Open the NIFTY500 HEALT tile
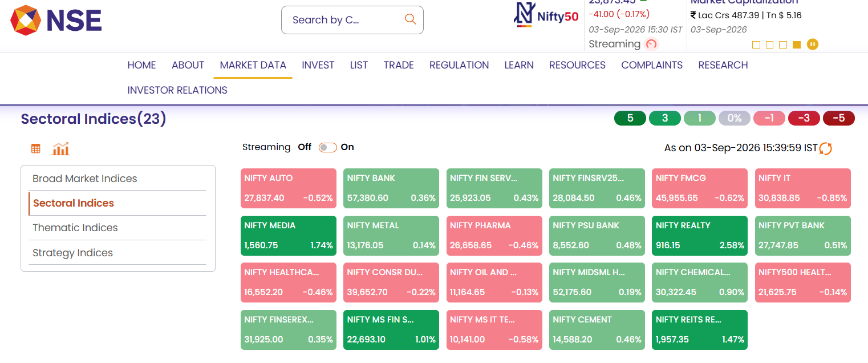Image resolution: width=868 pixels, height=363 pixels. point(803,283)
